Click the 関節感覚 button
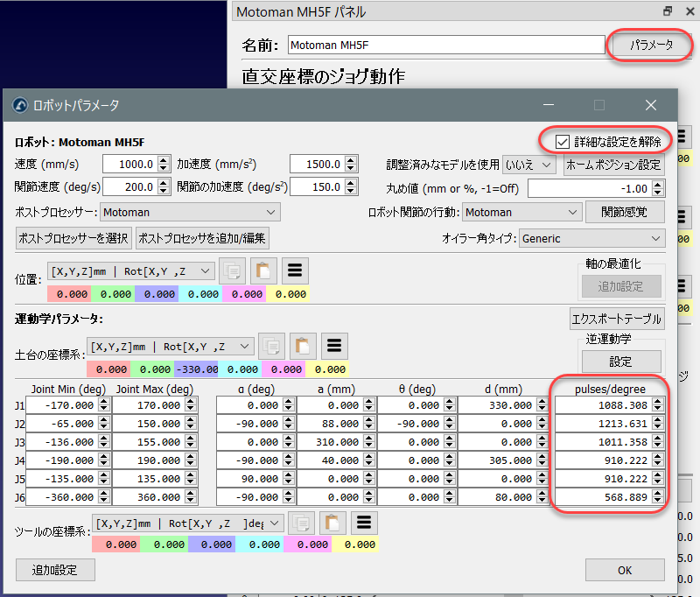The width and height of the screenshot is (700, 597). pyautogui.click(x=624, y=212)
